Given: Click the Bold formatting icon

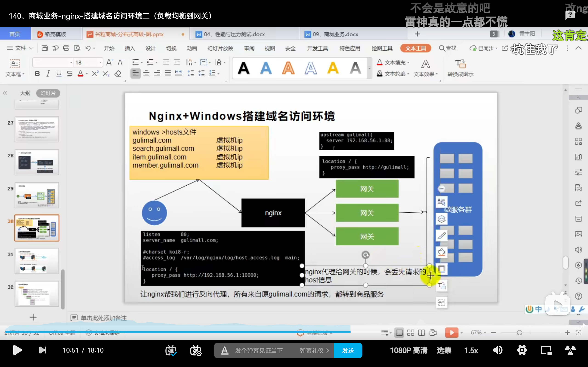Looking at the screenshot, I should 37,74.
